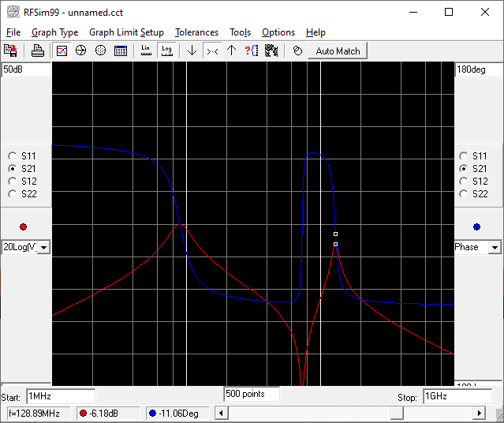The image size is (504, 423).
Task: Set linear frequency scale with Lin icon
Action: [x=146, y=51]
